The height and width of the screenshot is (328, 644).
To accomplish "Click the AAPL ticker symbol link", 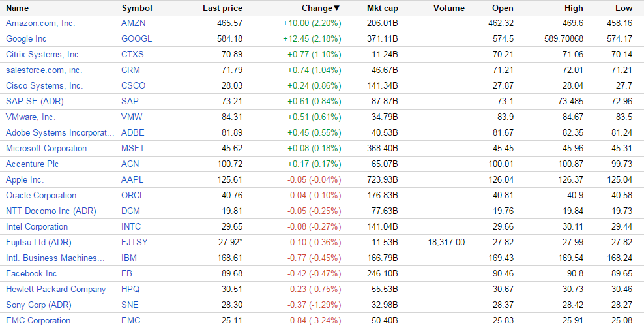I will (x=133, y=179).
